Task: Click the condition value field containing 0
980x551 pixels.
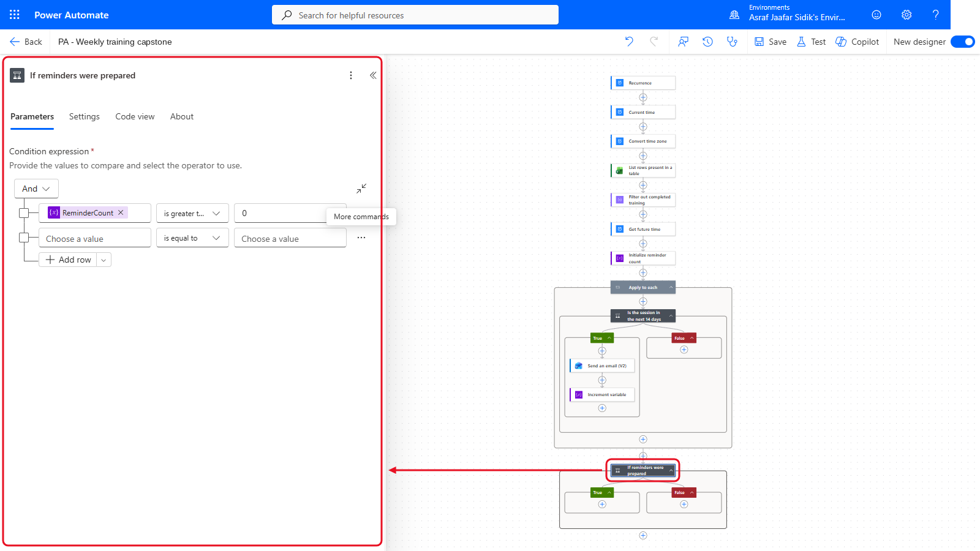Action: tap(290, 213)
